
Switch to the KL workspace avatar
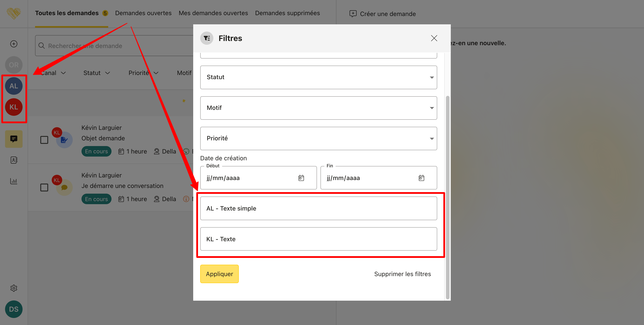tap(14, 107)
